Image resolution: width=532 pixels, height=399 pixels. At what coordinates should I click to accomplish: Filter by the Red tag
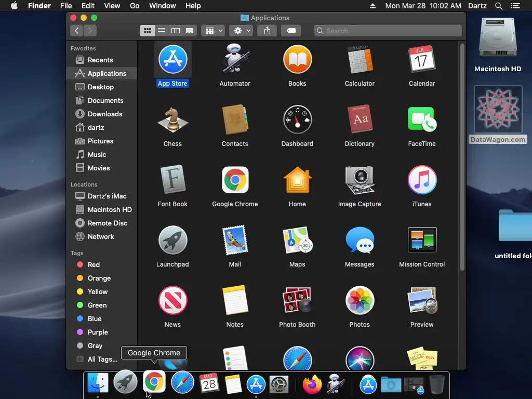[101, 264]
